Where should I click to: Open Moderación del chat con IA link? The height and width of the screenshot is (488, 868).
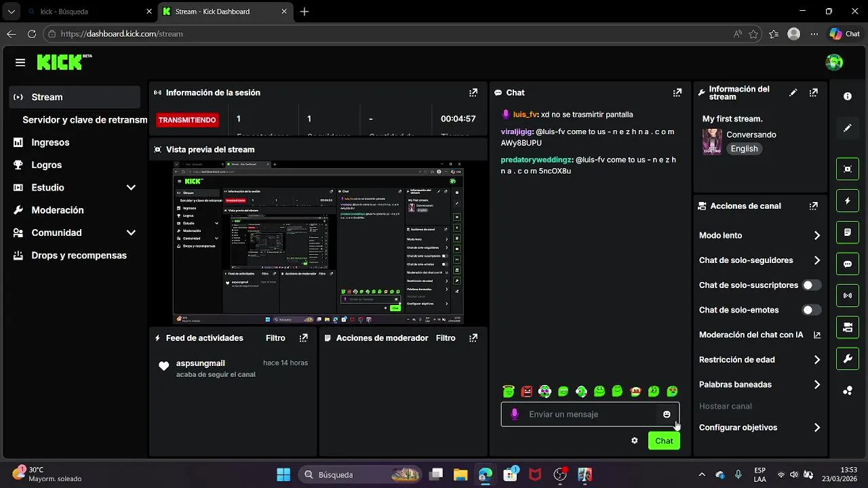[x=759, y=335]
